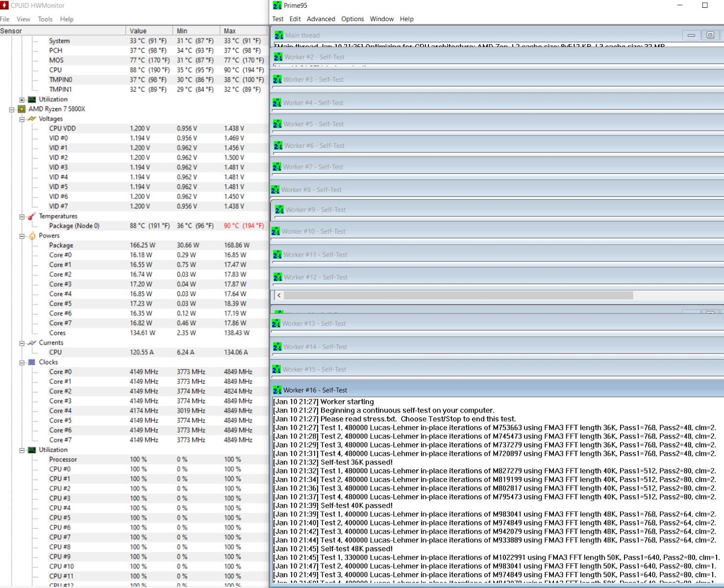Click the Max column header
The height and width of the screenshot is (588, 724).
(244, 31)
